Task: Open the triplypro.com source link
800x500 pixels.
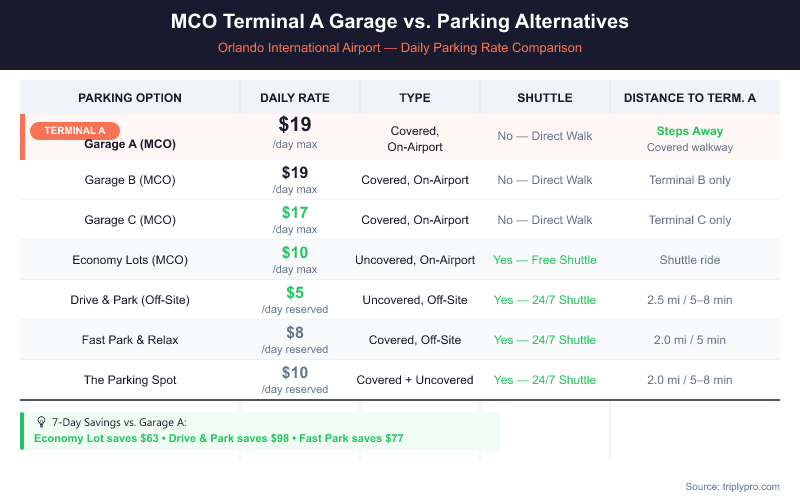Action: [x=751, y=486]
